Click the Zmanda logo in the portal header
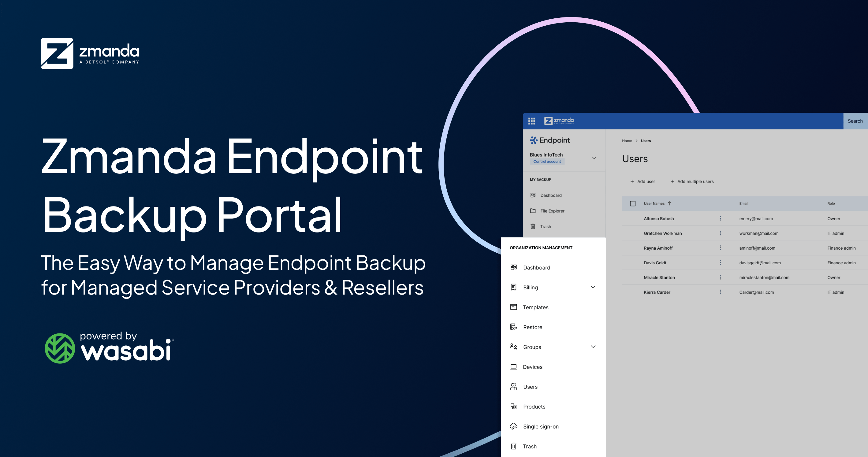Viewport: 868px width, 457px height. pyautogui.click(x=559, y=121)
